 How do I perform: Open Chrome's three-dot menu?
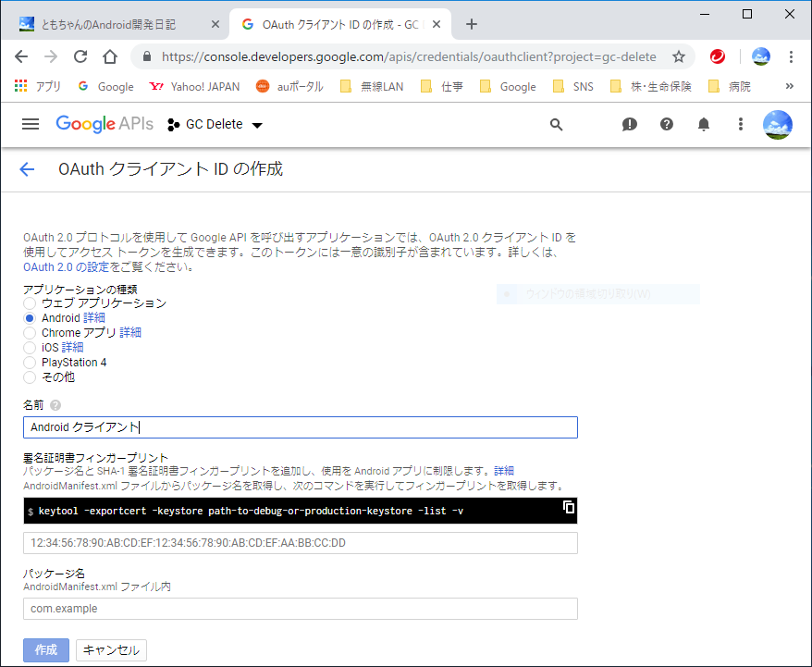click(793, 56)
